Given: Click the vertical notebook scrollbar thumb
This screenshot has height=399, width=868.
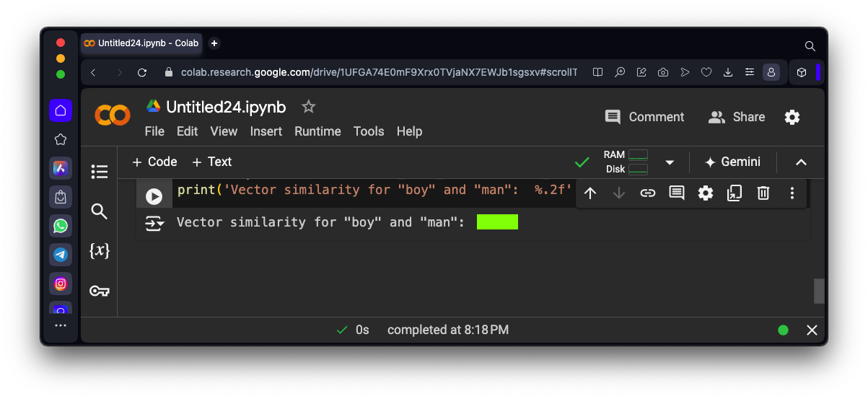Looking at the screenshot, I should pos(818,291).
